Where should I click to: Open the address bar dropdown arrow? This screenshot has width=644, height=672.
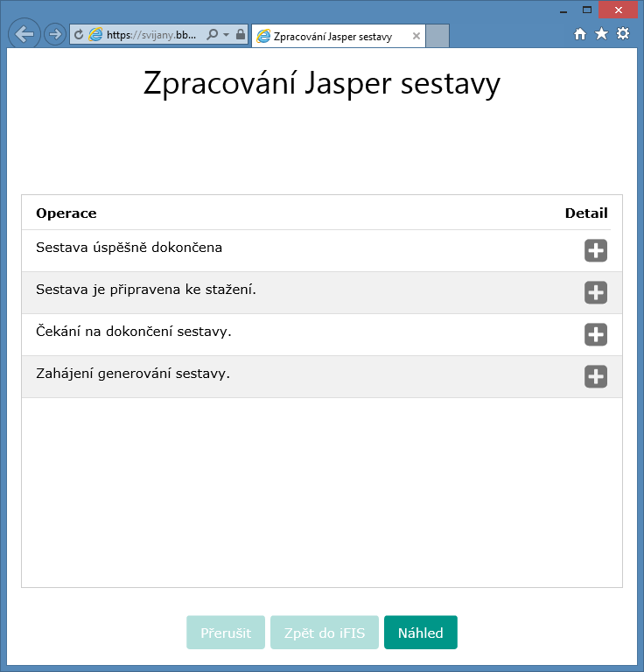click(x=227, y=35)
